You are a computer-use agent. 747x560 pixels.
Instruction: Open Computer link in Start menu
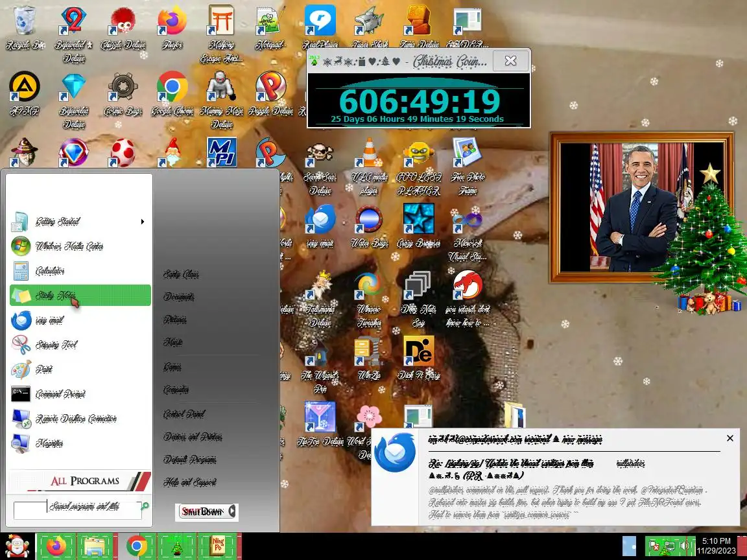click(x=176, y=390)
